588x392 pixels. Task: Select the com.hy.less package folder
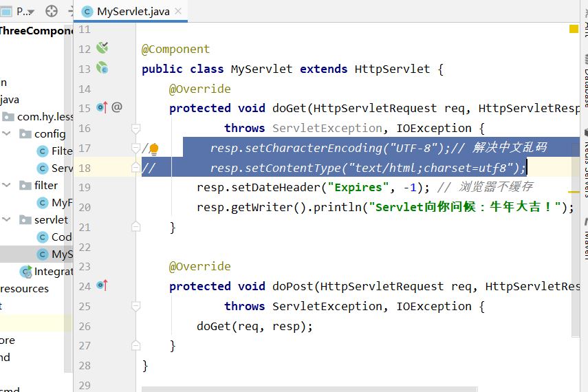[x=38, y=117]
